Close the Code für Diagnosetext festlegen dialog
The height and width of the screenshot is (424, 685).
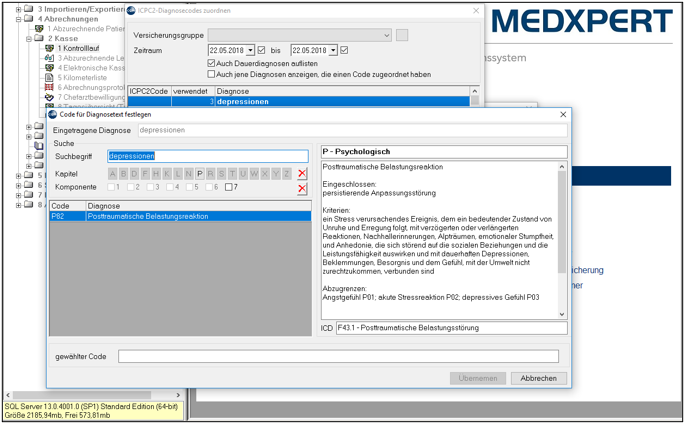tap(563, 114)
